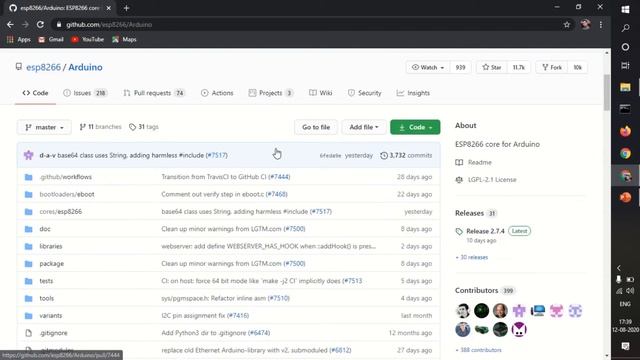Open notification center in taskbar
The width and height of the screenshot is (640, 360).
click(x=625, y=346)
